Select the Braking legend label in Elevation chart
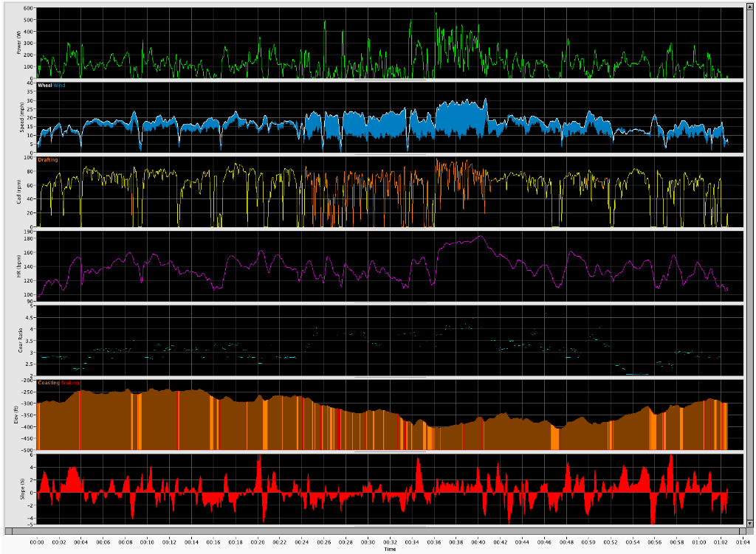 pyautogui.click(x=69, y=383)
